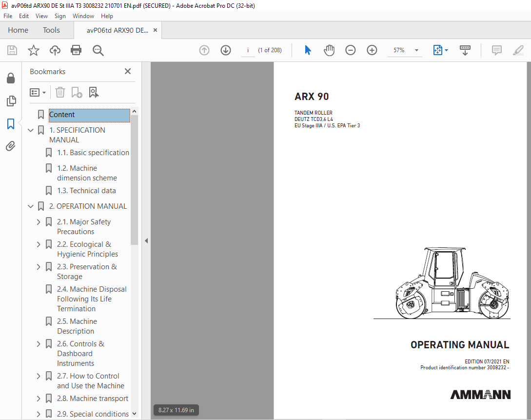Open fit page options dropdown arrow
Image resolution: width=531 pixels, height=420 pixels.
(446, 50)
